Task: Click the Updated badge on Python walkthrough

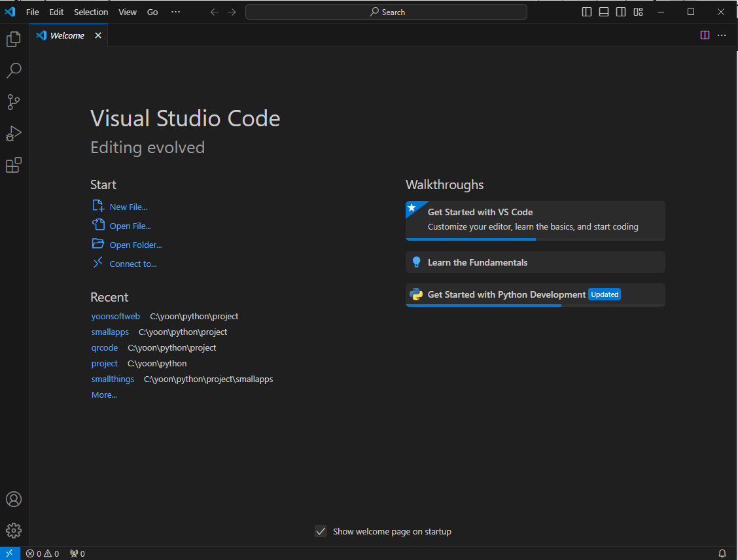Action: tap(605, 294)
